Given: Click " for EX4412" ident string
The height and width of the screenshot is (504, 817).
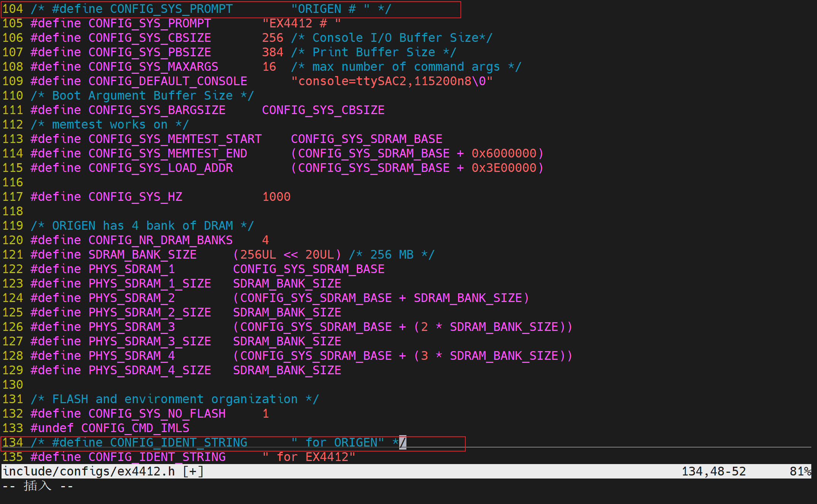Looking at the screenshot, I should pyautogui.click(x=309, y=457).
